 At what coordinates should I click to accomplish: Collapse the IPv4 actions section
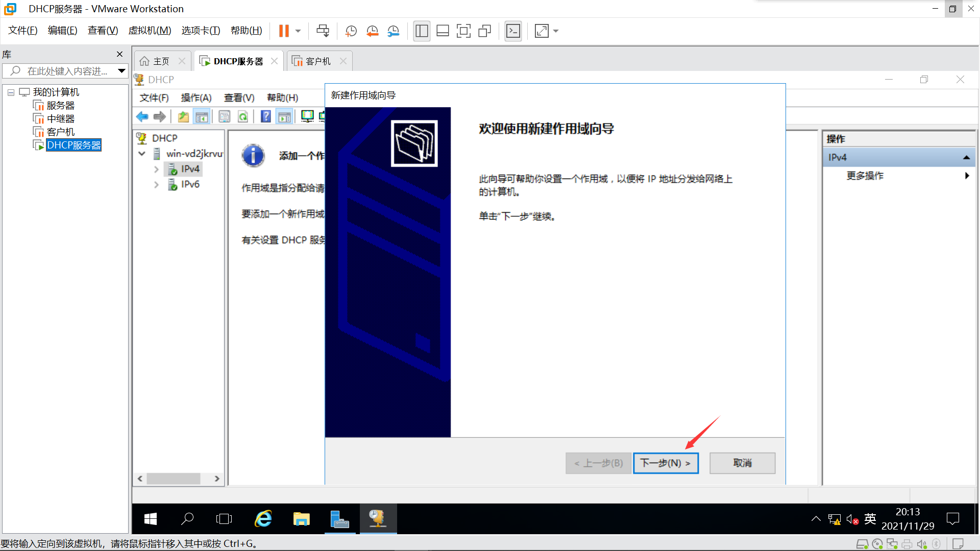click(x=966, y=158)
